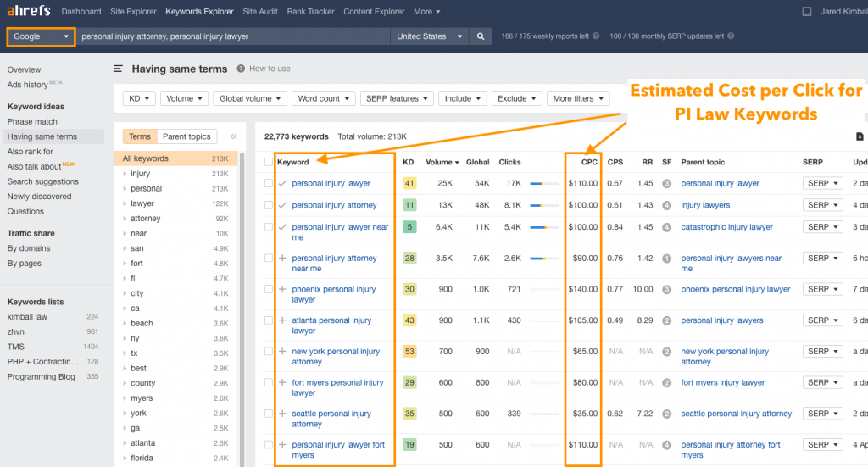Check personal injury attorney near me checkbox
The image size is (868, 467).
tap(269, 258)
